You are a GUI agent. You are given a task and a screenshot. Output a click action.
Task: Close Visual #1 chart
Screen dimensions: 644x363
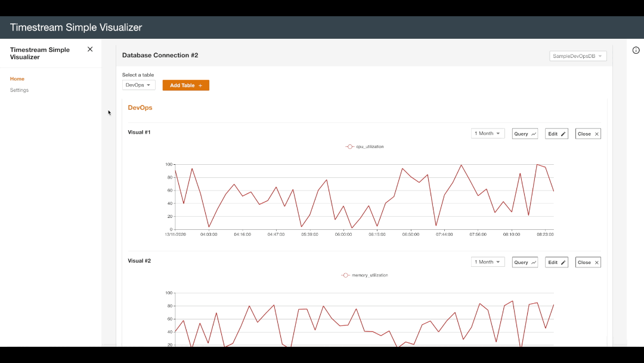(588, 134)
